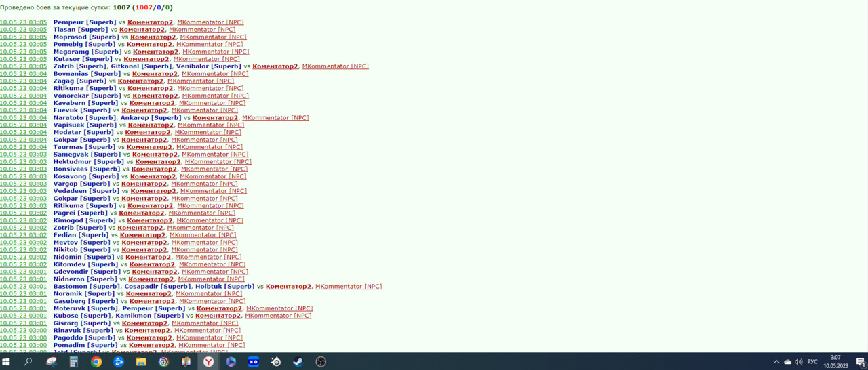Image resolution: width=868 pixels, height=370 pixels.
Task: Click MKommentator [NPC] in the Rinavuk row
Action: pyautogui.click(x=208, y=331)
